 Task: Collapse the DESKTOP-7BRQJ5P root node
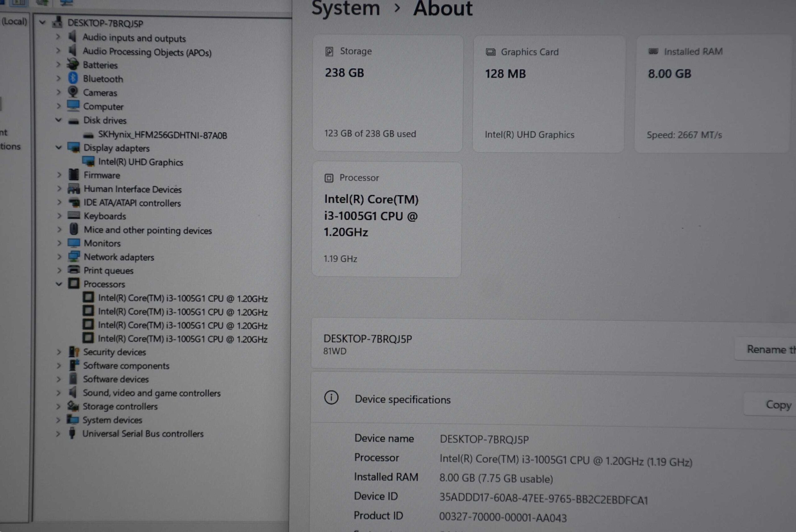click(x=42, y=23)
